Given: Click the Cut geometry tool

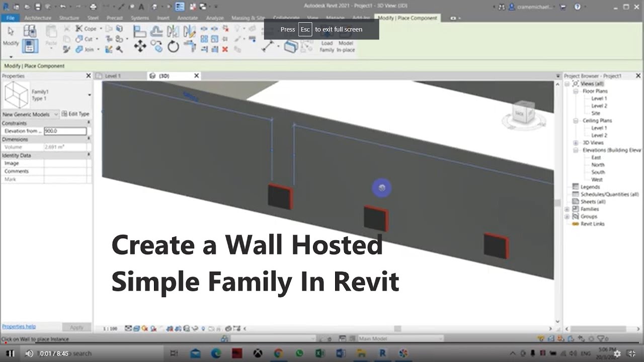Looking at the screenshot, I should click(85, 39).
